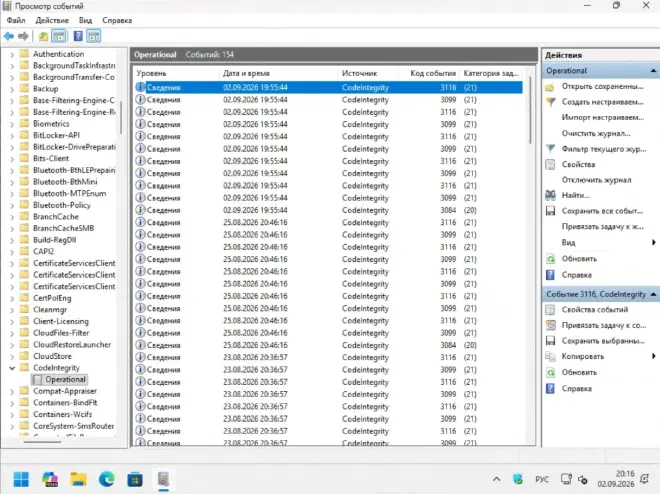
Task: Open the clock showing 20:16
Action: pyautogui.click(x=615, y=479)
